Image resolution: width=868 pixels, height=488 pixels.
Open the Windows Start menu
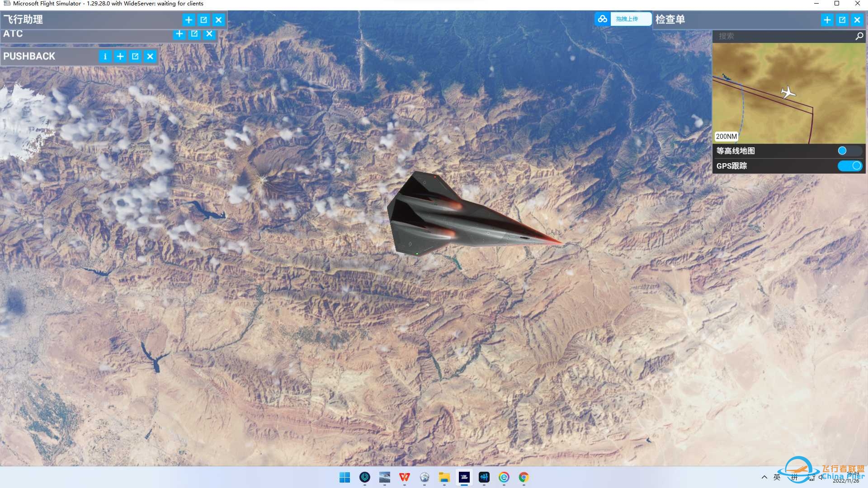click(344, 477)
